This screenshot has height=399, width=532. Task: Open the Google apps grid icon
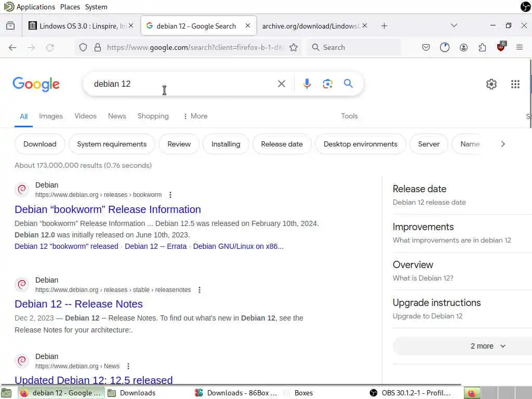pyautogui.click(x=515, y=84)
